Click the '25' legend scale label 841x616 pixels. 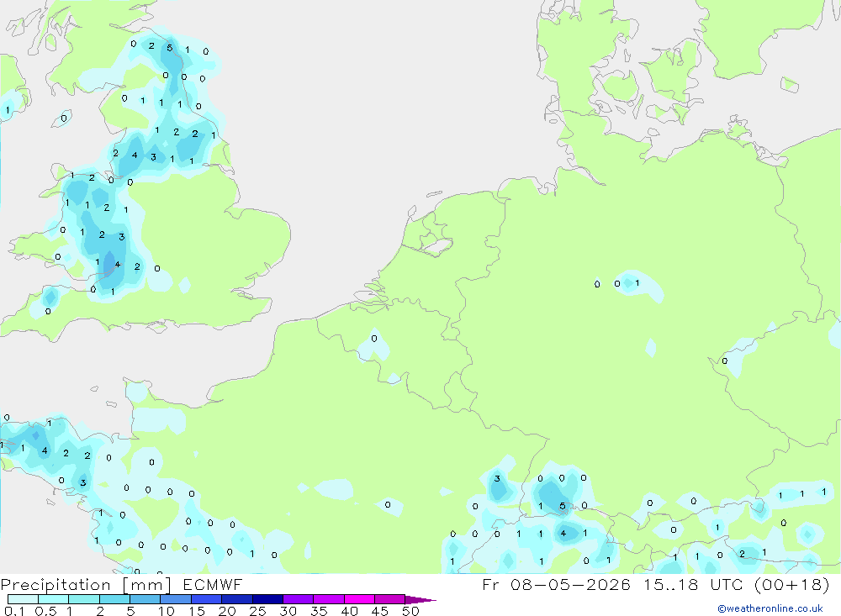tap(258, 611)
